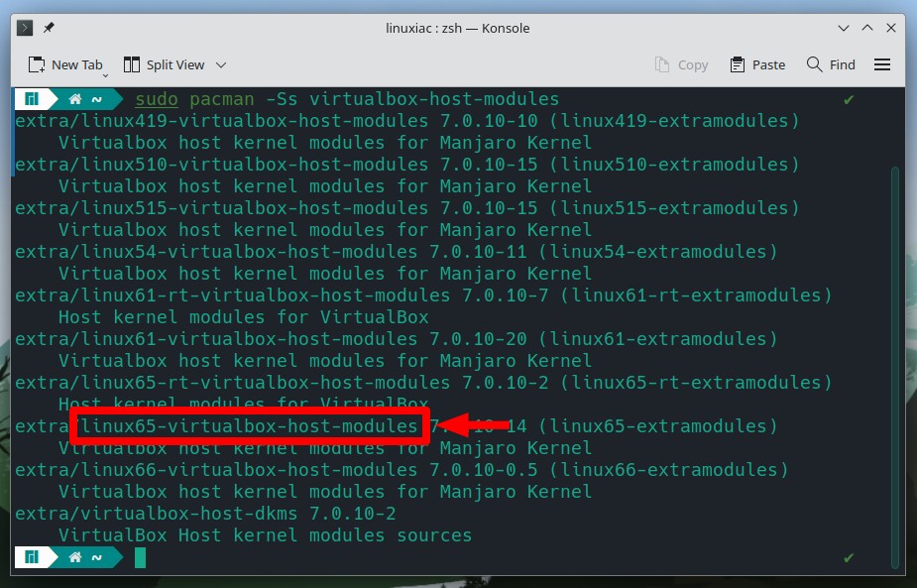Click the Manjaro logo in bottom prompt
The image size is (917, 588).
coord(32,557)
